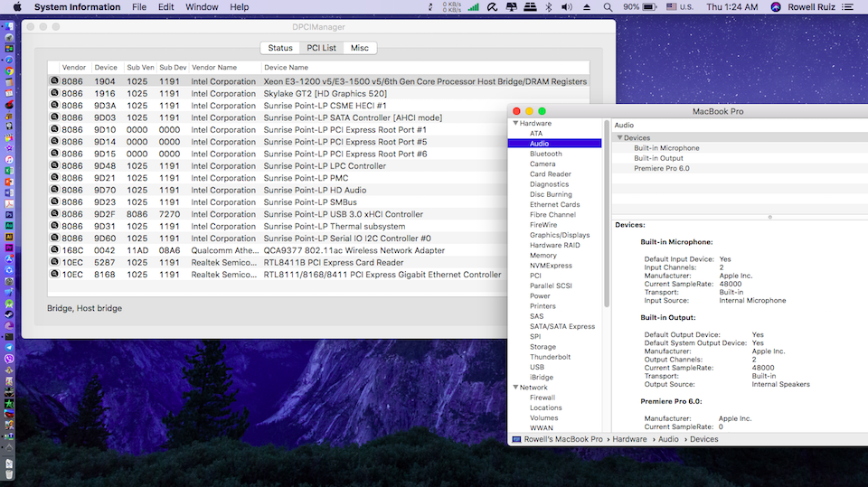The height and width of the screenshot is (487, 868).
Task: Click the icon in the HD Audio row
Action: click(54, 189)
